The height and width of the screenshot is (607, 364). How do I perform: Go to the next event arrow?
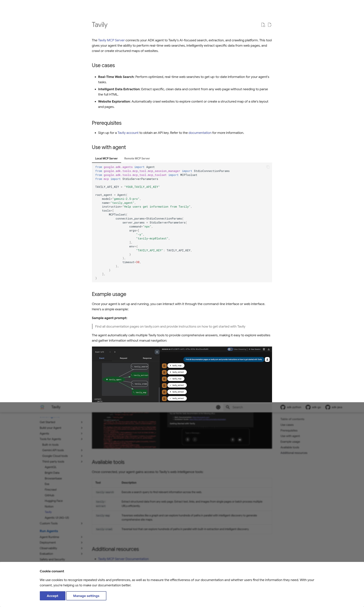[115, 352]
